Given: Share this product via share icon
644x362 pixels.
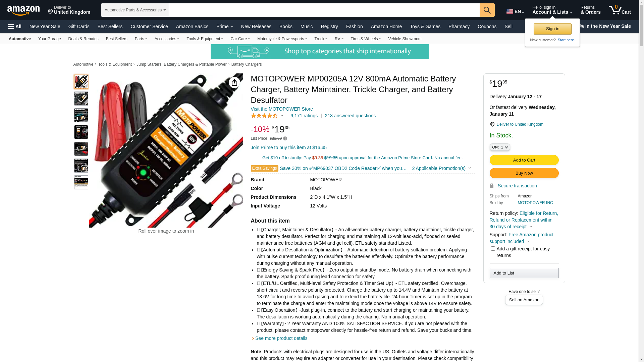Looking at the screenshot, I should 234,82.
